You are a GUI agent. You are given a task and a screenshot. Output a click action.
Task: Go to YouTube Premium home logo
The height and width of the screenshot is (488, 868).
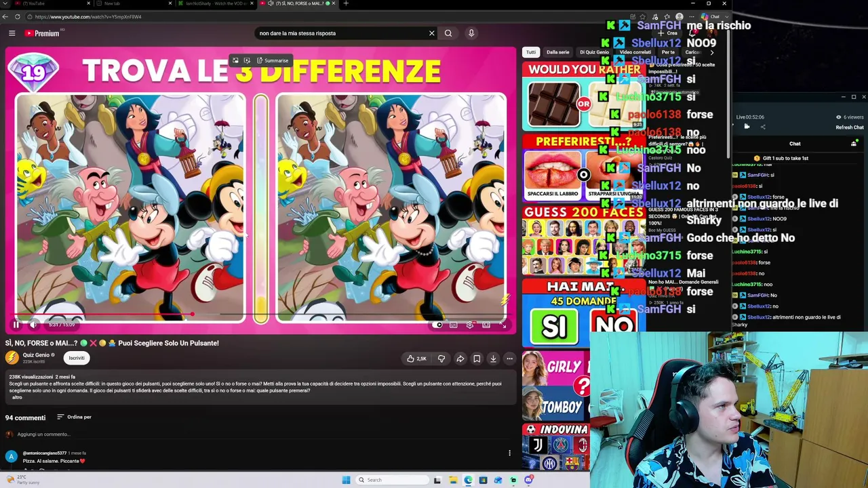[x=43, y=33]
